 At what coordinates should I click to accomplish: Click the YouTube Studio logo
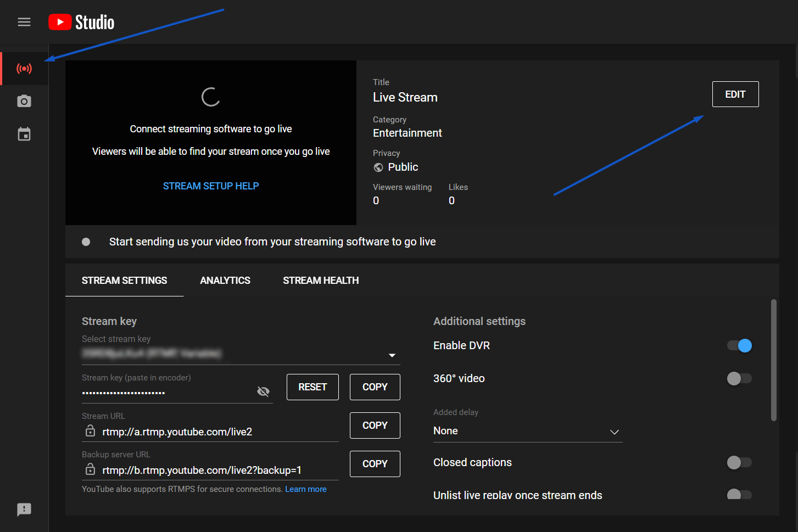tap(81, 22)
